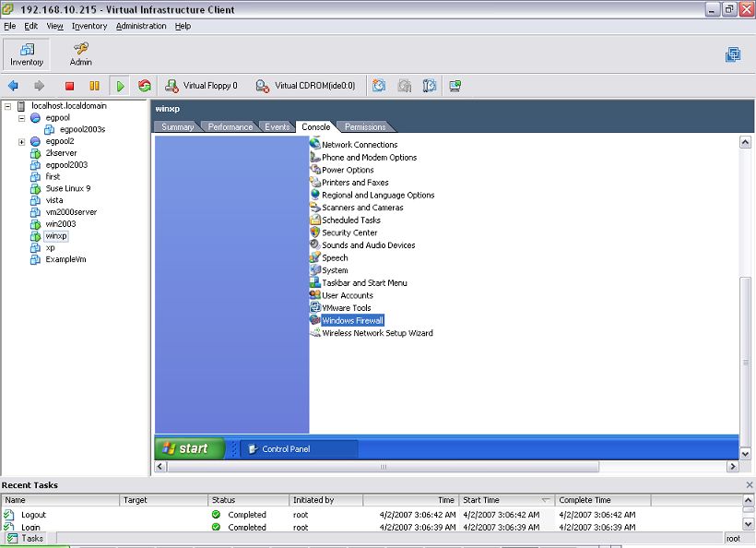Screen dimensions: 756x548
Task: Select the vista virtual machine
Action: click(47, 200)
